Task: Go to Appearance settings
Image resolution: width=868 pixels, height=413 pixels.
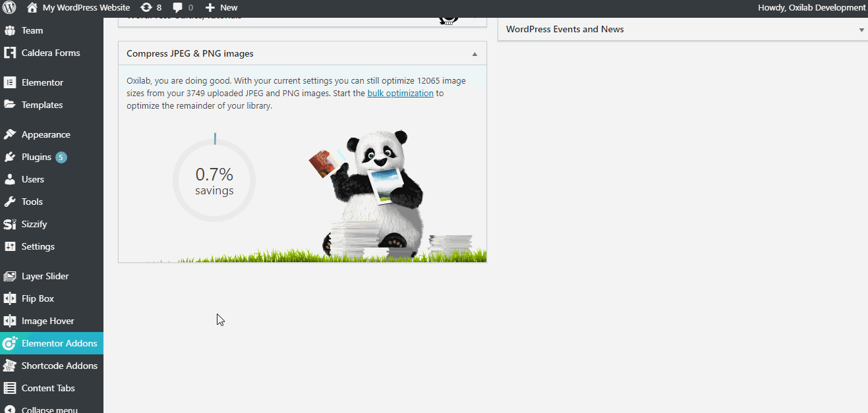Action: 45,134
